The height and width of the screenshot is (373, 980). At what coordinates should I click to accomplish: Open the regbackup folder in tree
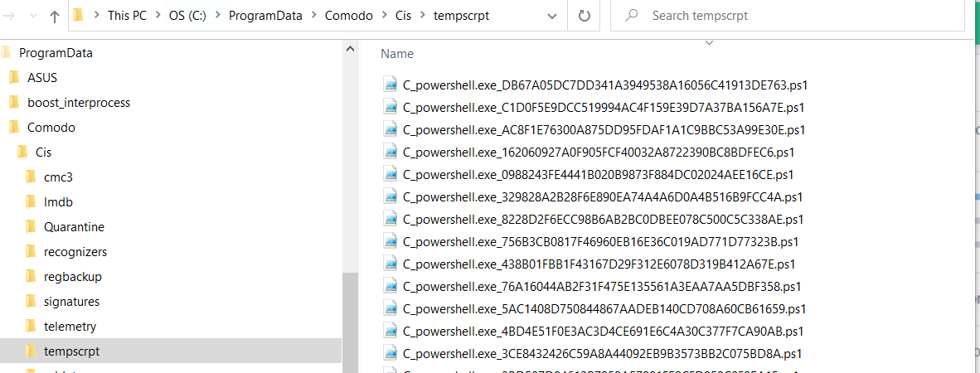(73, 277)
